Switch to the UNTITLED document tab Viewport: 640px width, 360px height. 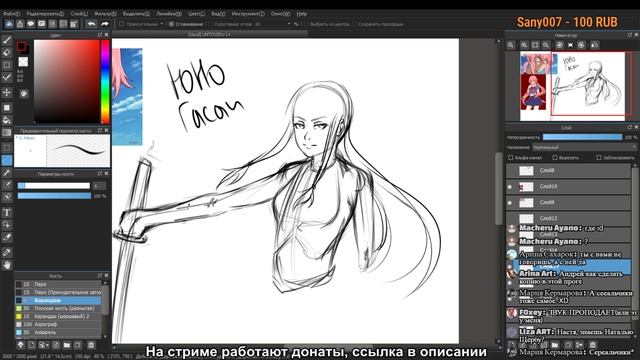209,35
